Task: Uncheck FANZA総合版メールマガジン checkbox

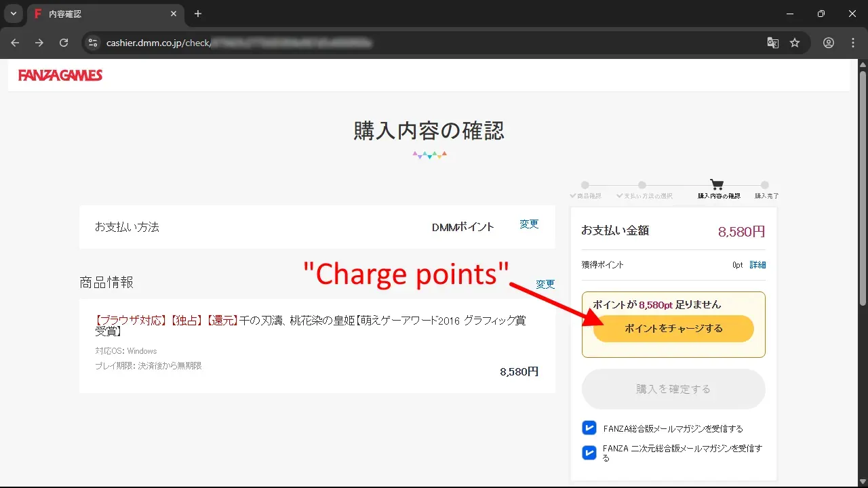Action: coord(589,428)
